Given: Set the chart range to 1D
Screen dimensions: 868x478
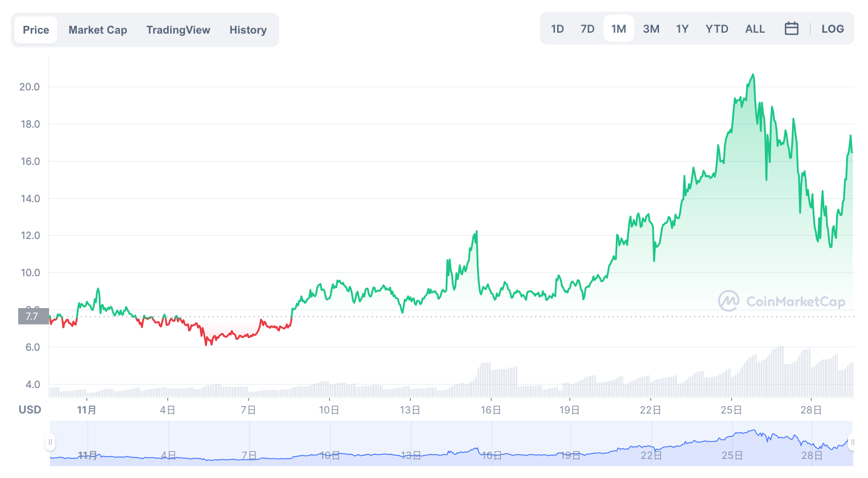Looking at the screenshot, I should (x=557, y=29).
